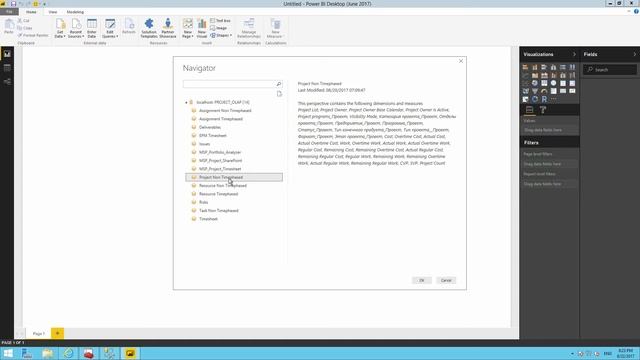This screenshot has height=360, width=640.
Task: Click the Power BI Desktop taskbar icon
Action: [130, 353]
